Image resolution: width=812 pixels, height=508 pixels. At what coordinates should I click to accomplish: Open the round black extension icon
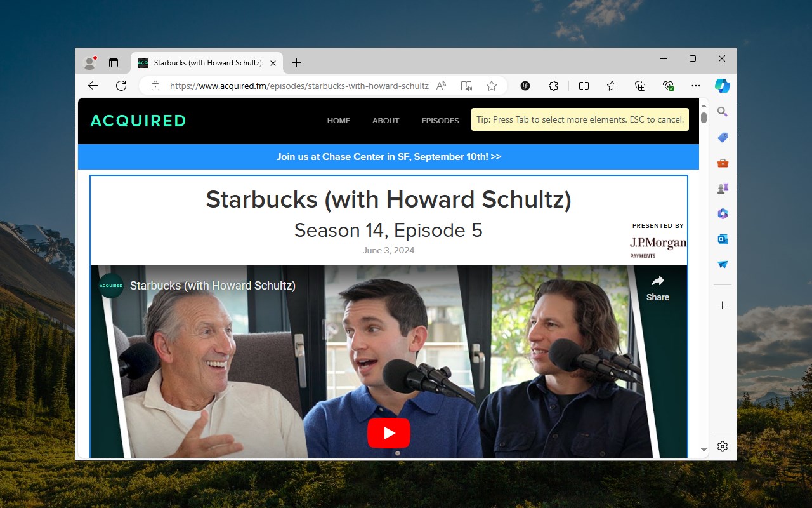tap(525, 86)
